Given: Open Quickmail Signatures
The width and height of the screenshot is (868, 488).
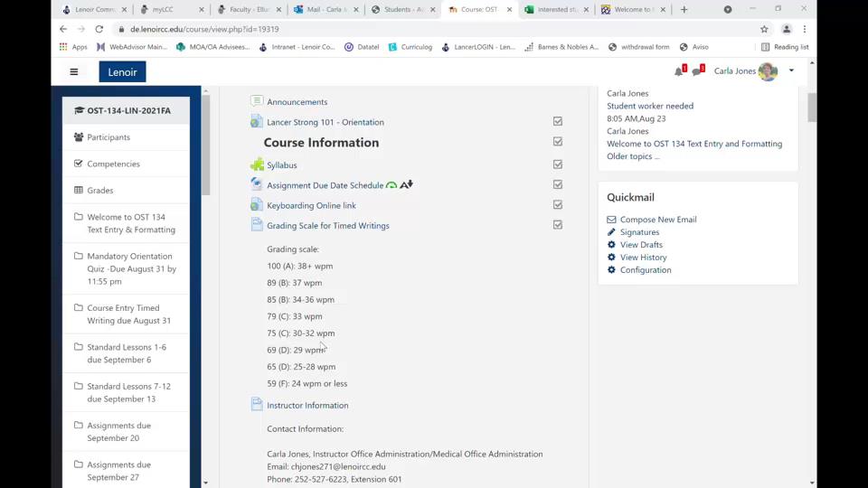Looking at the screenshot, I should tap(639, 232).
